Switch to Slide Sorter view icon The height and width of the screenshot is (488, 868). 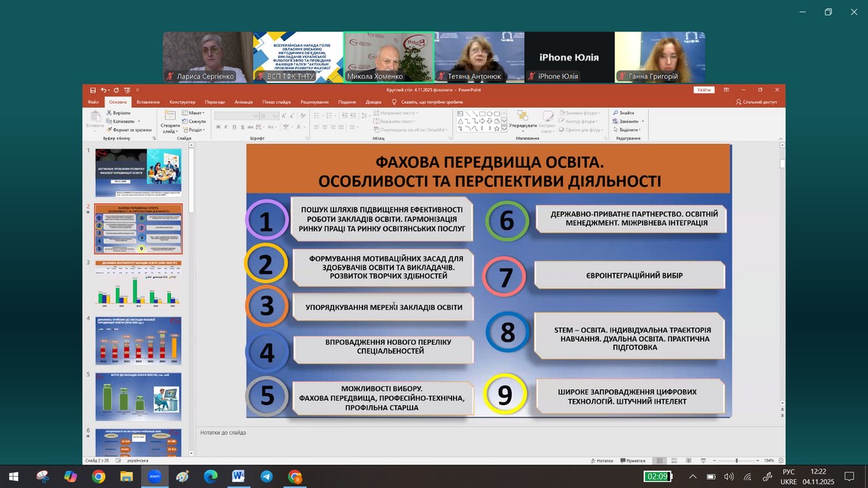click(x=674, y=461)
